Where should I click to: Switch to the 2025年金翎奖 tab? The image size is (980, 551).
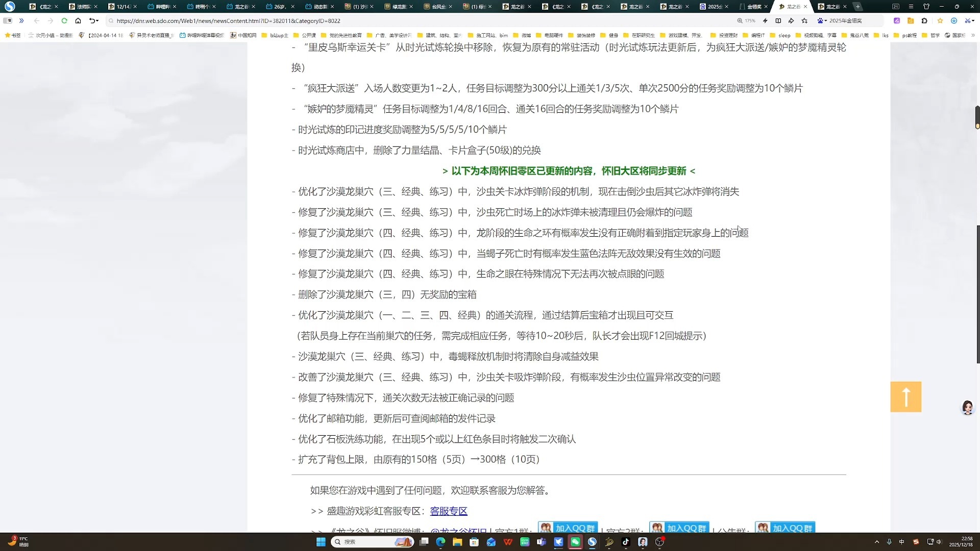[714, 7]
